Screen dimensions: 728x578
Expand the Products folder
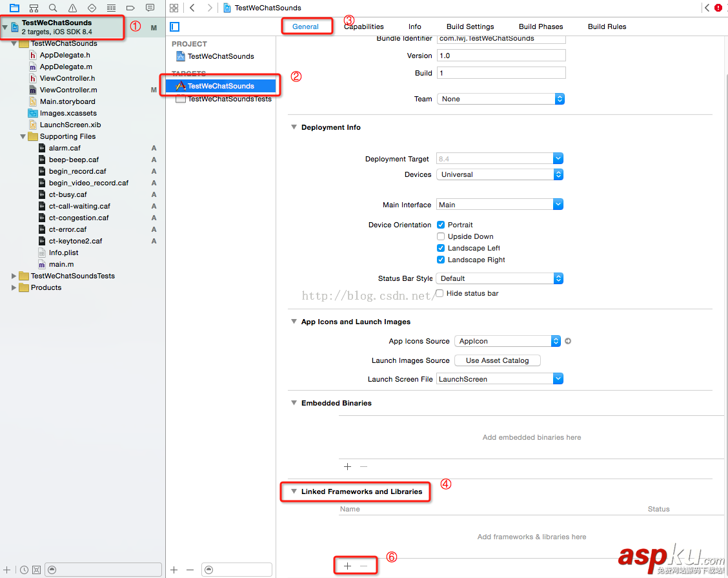14,287
